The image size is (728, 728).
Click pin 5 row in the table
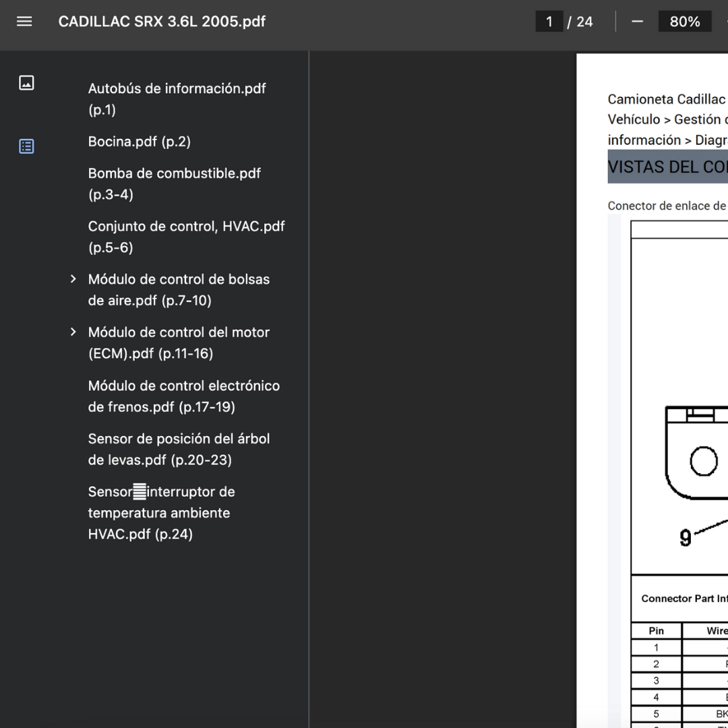tap(679, 714)
